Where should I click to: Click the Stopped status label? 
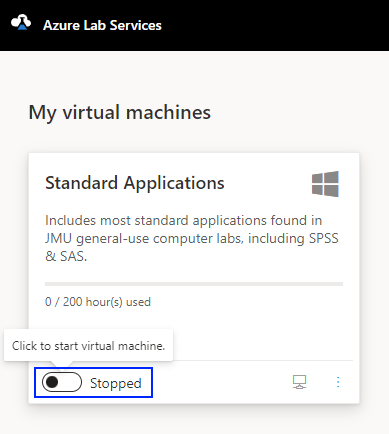point(116,383)
